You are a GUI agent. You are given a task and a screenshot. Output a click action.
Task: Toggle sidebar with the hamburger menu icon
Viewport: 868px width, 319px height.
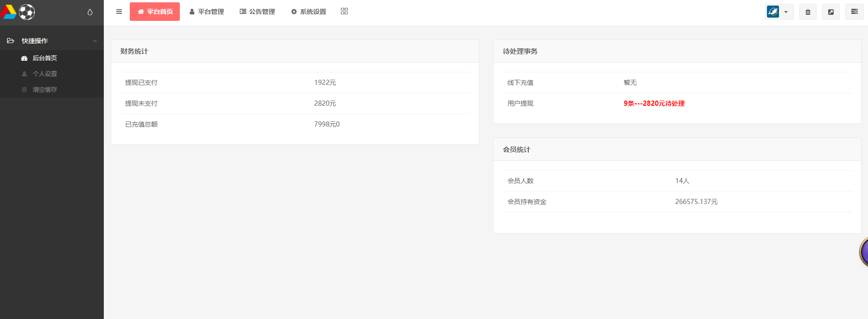(x=119, y=12)
